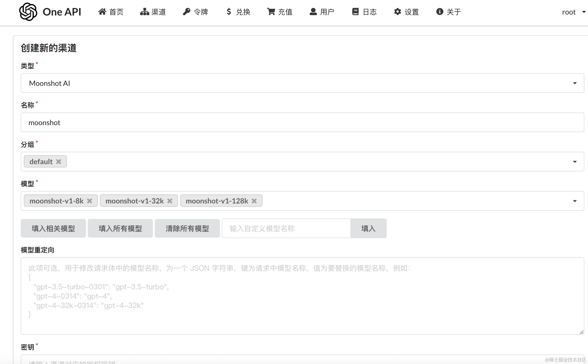
Task: Click the shopping cart icon beside 充值
Action: 271,12
